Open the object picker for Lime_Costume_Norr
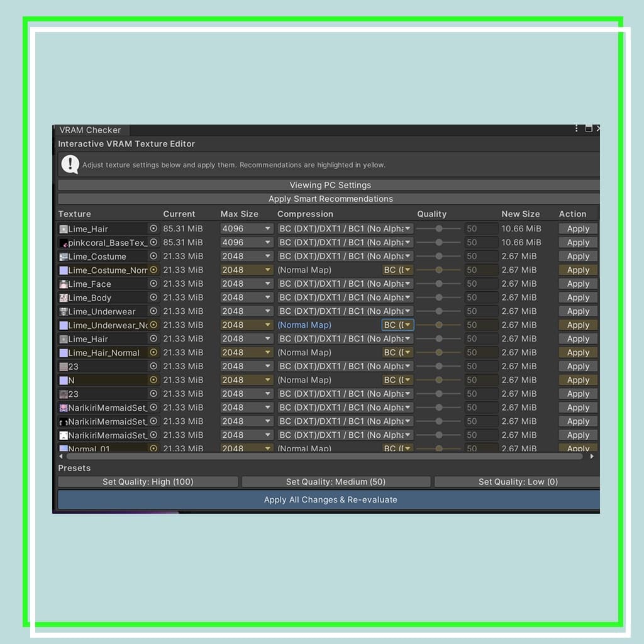The width and height of the screenshot is (644, 644). pos(153,270)
